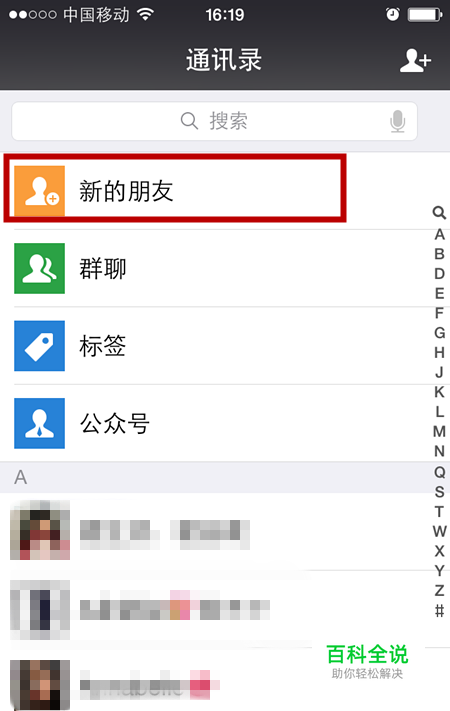Select the 群聊 row label
This screenshot has height=711, width=450.
coord(103,268)
